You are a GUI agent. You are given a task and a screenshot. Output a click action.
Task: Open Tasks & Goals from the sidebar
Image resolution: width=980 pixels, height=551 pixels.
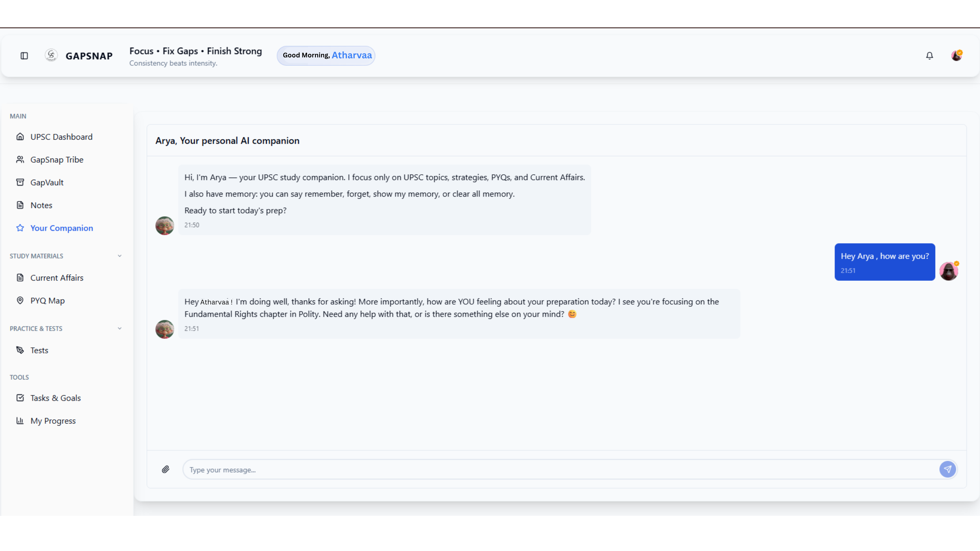click(x=56, y=398)
